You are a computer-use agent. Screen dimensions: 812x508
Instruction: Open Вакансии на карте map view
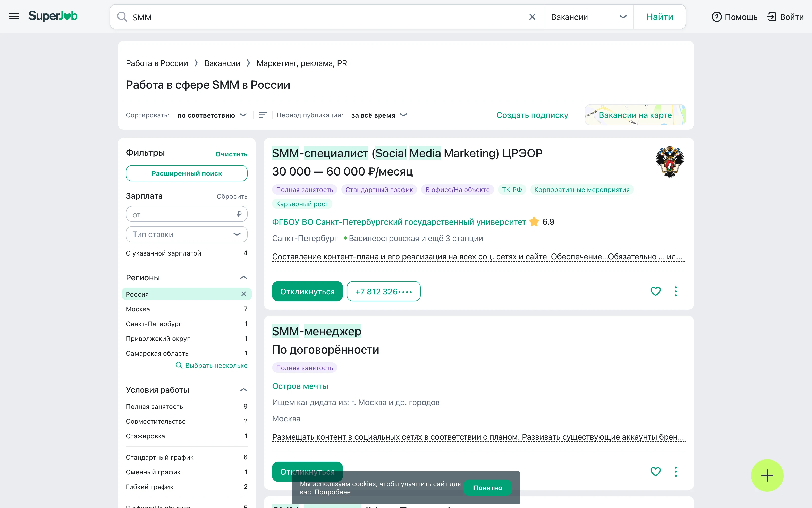(635, 115)
